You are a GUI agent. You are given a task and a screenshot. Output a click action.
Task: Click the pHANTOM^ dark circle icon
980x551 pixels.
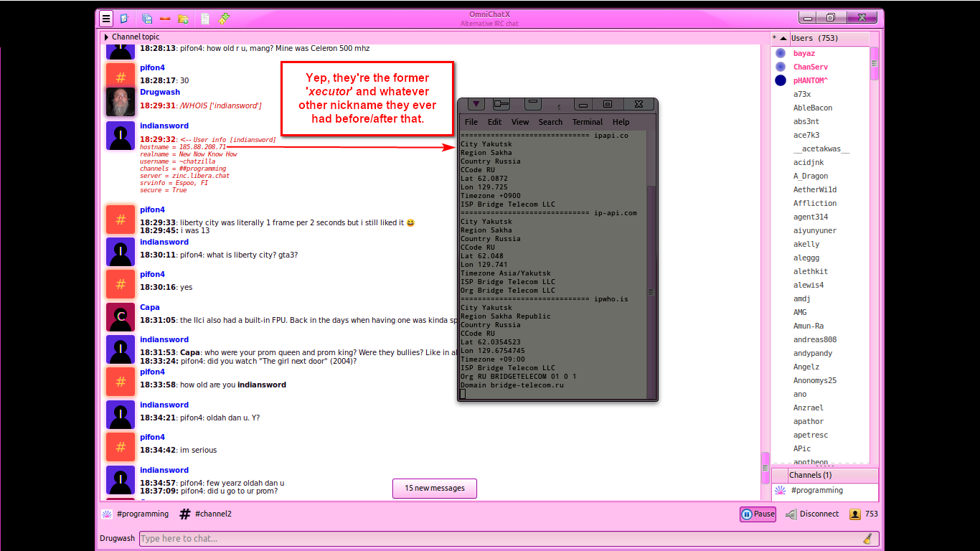coord(781,80)
